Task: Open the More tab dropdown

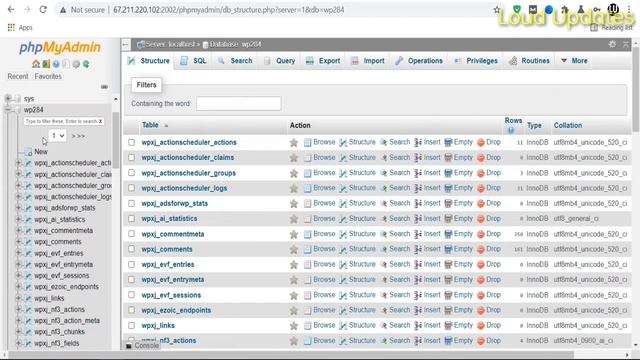Action: (574, 61)
